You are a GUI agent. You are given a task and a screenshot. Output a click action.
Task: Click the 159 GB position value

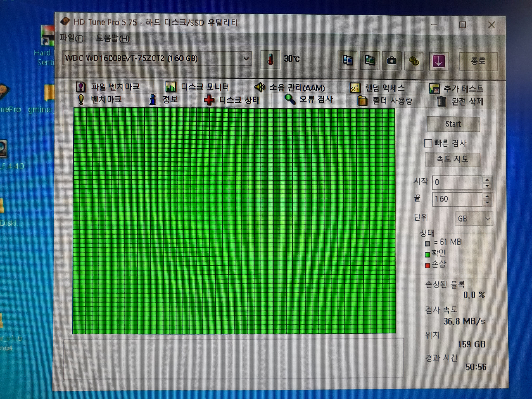[471, 344]
